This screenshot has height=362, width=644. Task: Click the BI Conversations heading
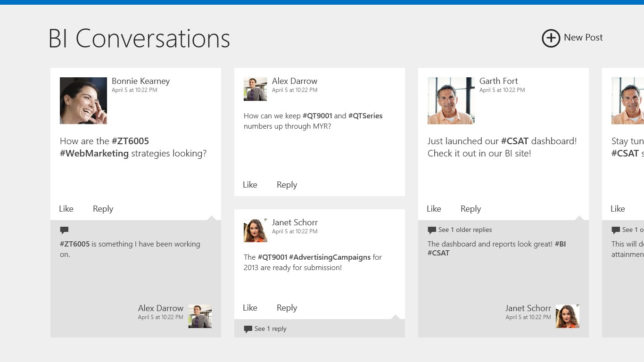click(139, 39)
